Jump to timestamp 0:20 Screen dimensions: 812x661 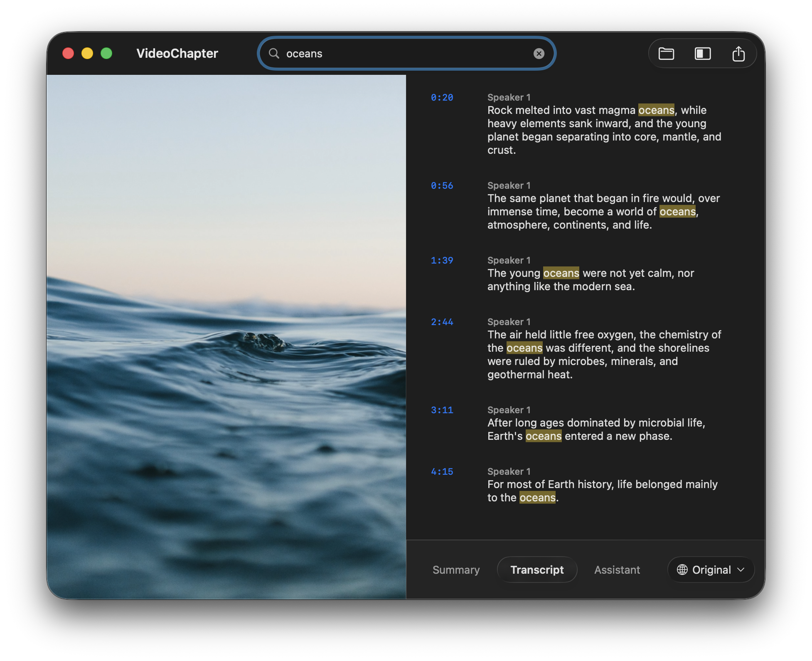(x=442, y=97)
